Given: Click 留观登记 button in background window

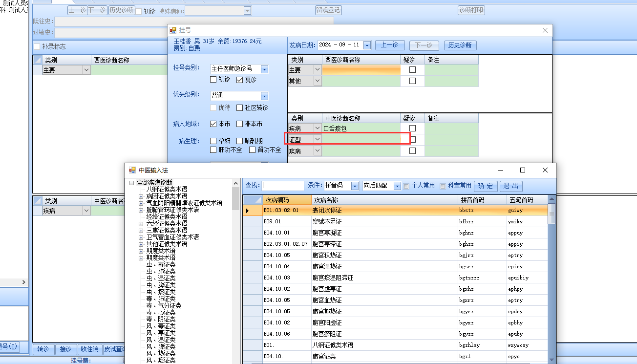Looking at the screenshot, I should click(x=328, y=10).
